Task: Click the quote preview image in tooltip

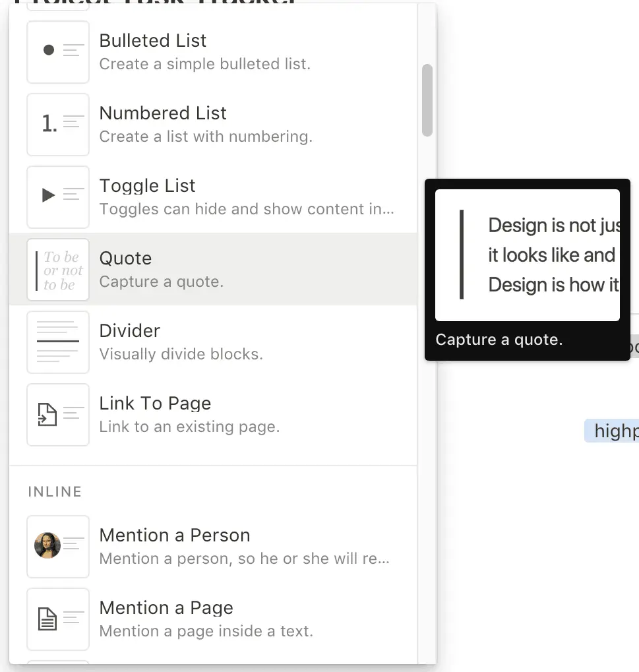Action: point(527,255)
